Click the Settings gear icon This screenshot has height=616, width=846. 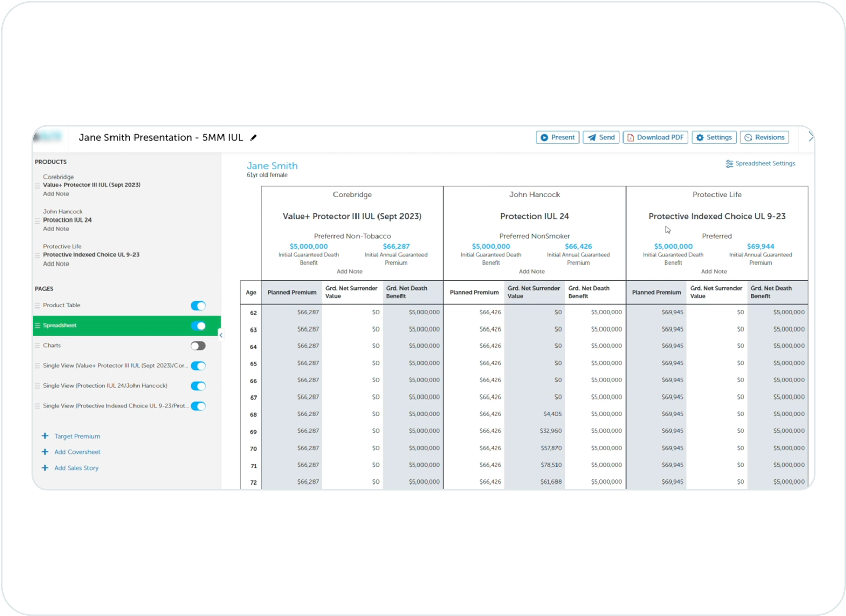(x=700, y=138)
